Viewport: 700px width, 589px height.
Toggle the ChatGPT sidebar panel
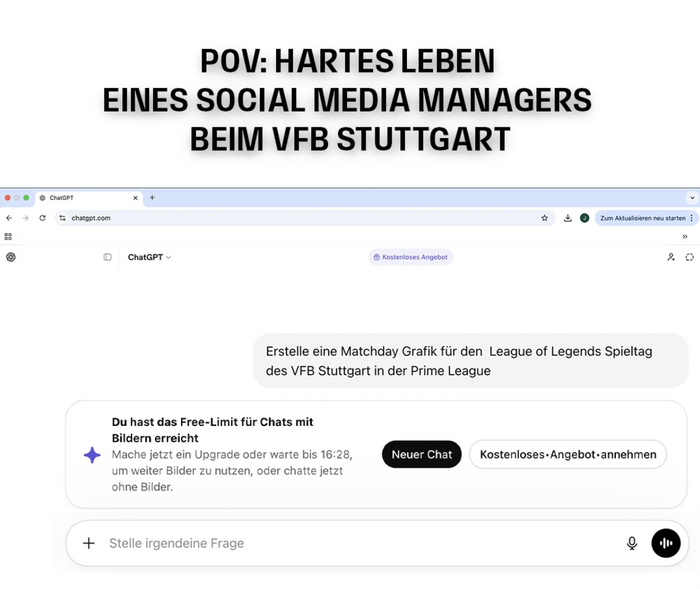[x=107, y=257]
